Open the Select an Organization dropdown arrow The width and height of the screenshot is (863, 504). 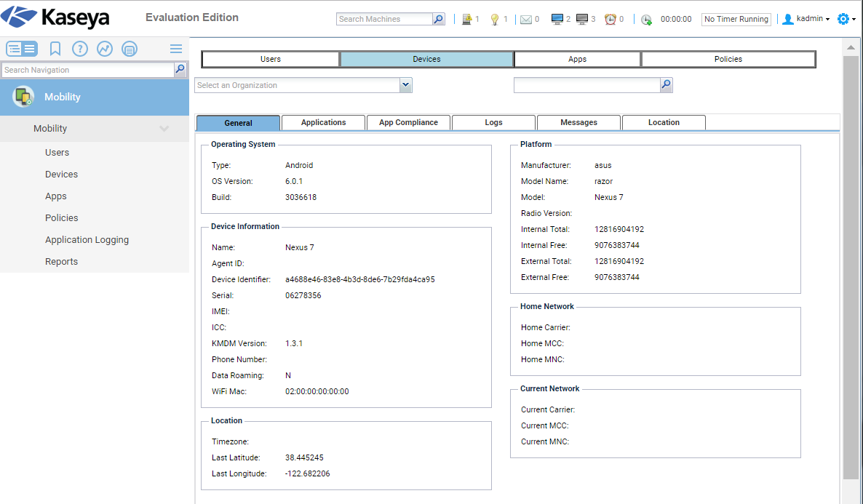[405, 85]
